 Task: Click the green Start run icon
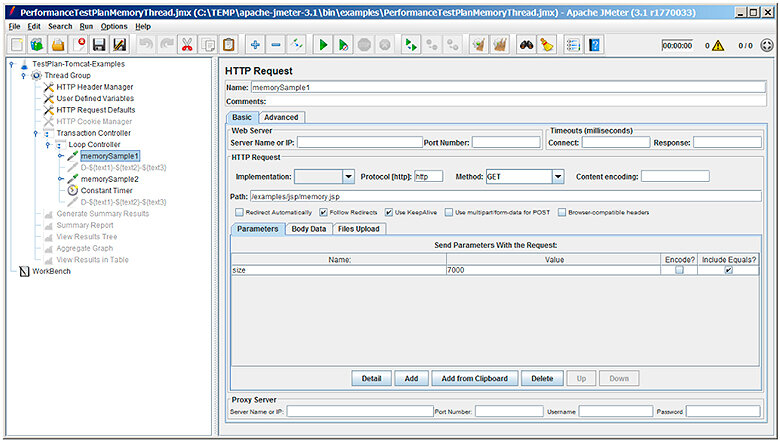pyautogui.click(x=323, y=45)
